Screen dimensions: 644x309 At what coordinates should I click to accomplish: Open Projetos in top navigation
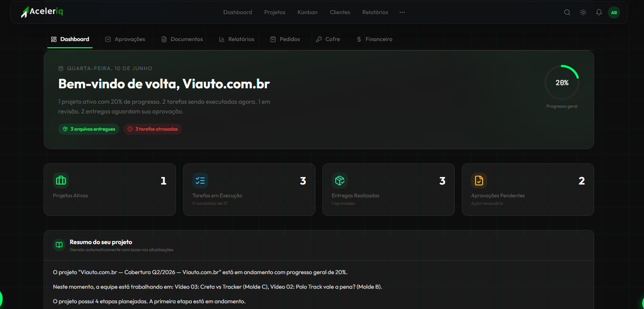(x=275, y=12)
